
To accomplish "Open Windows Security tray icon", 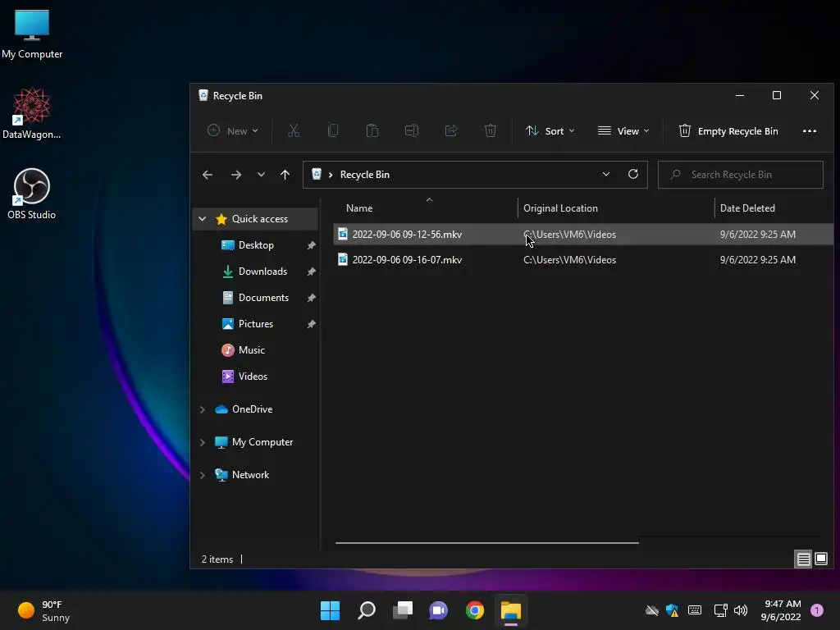I will pyautogui.click(x=673, y=610).
